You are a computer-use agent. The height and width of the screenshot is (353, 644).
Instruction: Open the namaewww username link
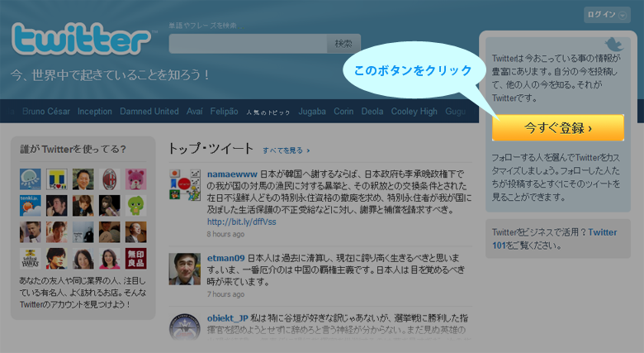pos(232,174)
